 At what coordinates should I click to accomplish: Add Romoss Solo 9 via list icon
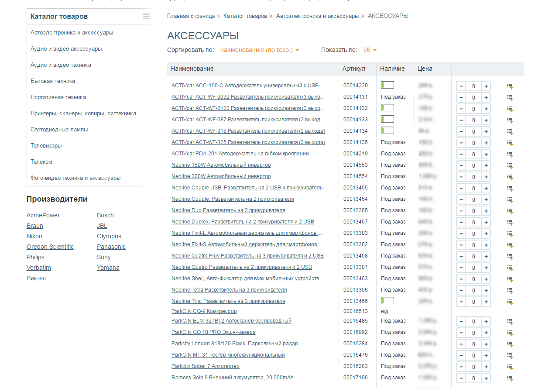pos(510,378)
